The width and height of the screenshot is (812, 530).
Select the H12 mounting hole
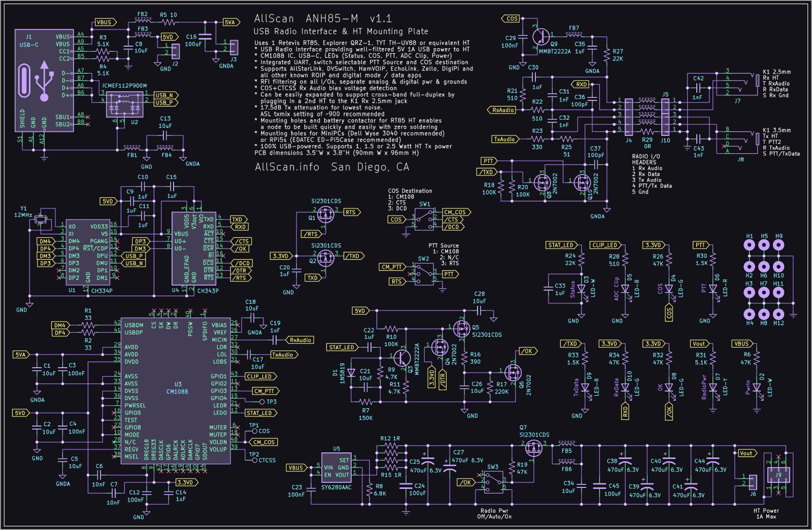coord(779,314)
